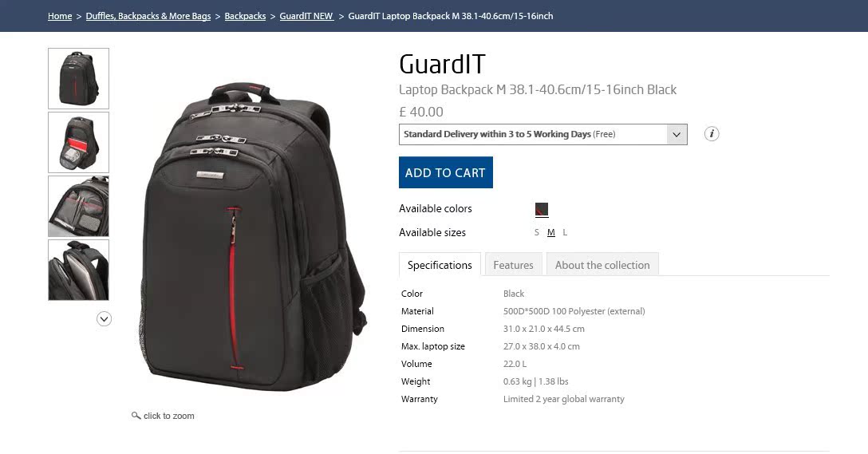This screenshot has height=454, width=868.
Task: Open GuardIT NEW breadcrumb link
Action: coord(306,16)
